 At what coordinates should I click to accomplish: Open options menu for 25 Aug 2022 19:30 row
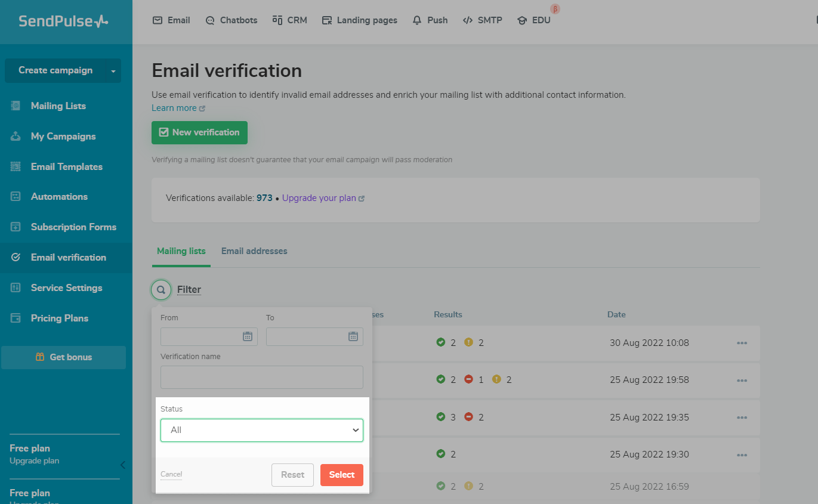click(x=742, y=454)
